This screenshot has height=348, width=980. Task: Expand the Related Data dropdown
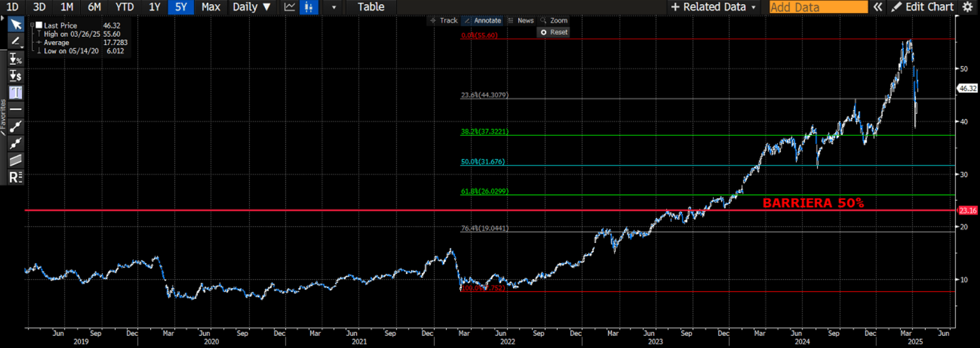713,7
